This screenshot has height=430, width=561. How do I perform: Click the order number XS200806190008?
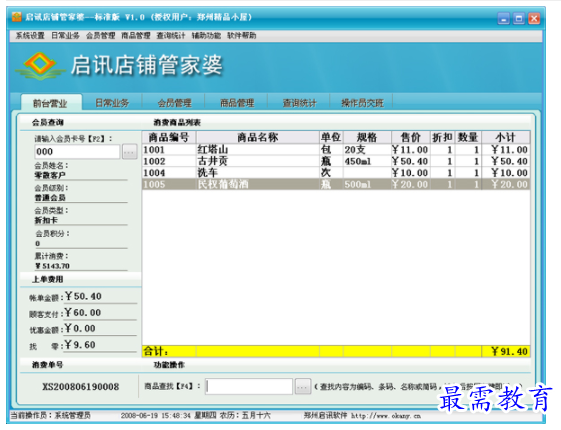[81, 387]
